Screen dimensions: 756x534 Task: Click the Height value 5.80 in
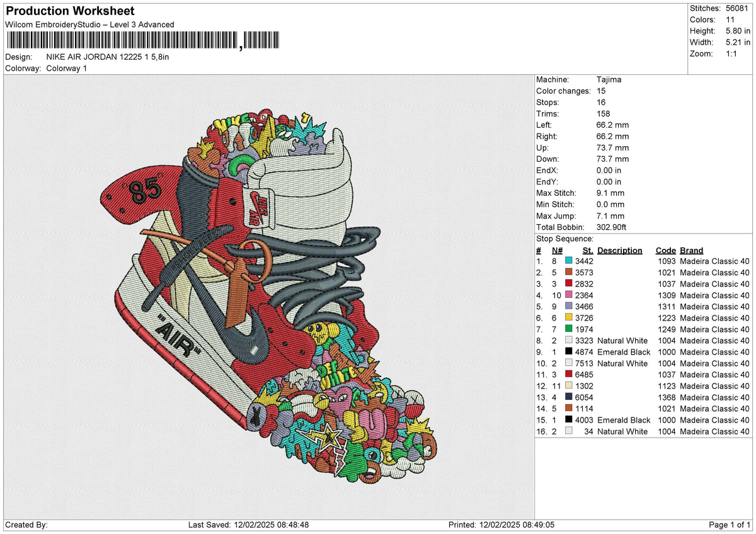point(738,31)
